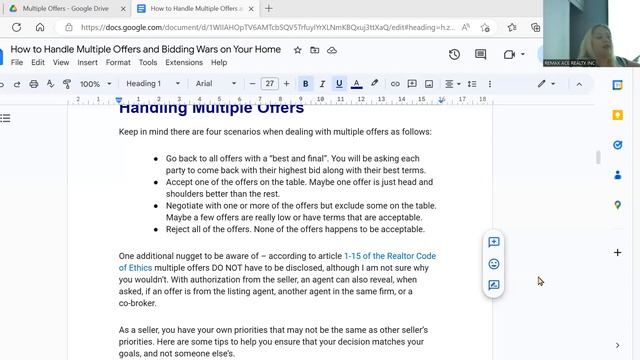Open highlight color picker
640x360 pixels.
[x=374, y=84]
